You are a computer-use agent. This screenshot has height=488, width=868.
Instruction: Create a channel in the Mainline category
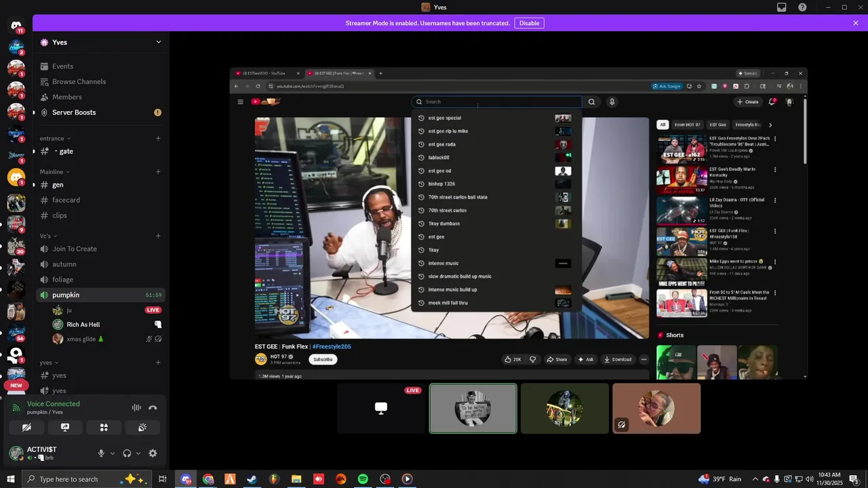click(x=158, y=171)
